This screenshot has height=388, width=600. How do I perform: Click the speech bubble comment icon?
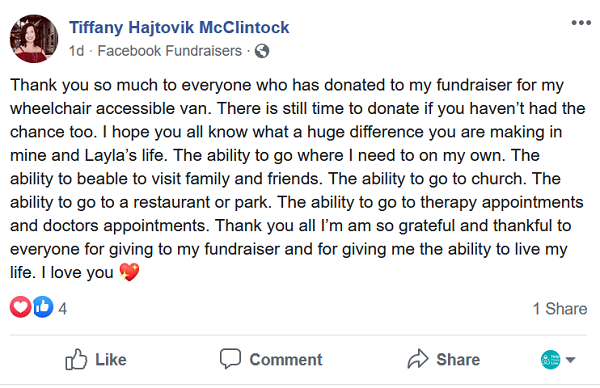point(230,359)
